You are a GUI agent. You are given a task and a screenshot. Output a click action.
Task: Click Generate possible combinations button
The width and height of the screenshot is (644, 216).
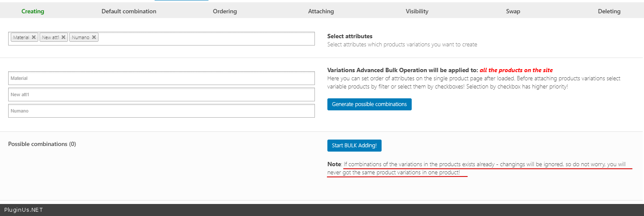click(369, 104)
